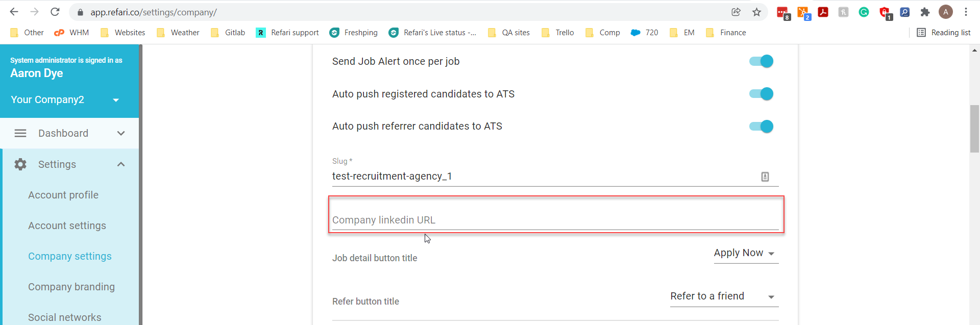
Task: Click the Dashboard hamburger menu icon
Action: [x=20, y=133]
